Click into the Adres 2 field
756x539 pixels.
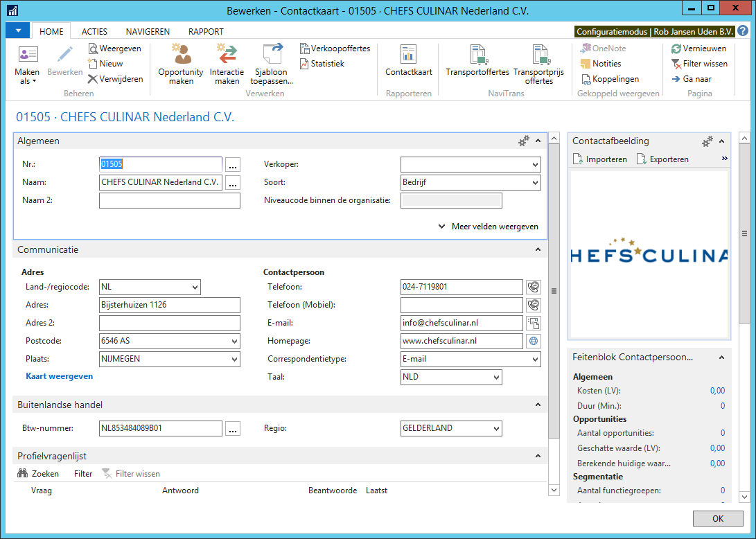(170, 323)
